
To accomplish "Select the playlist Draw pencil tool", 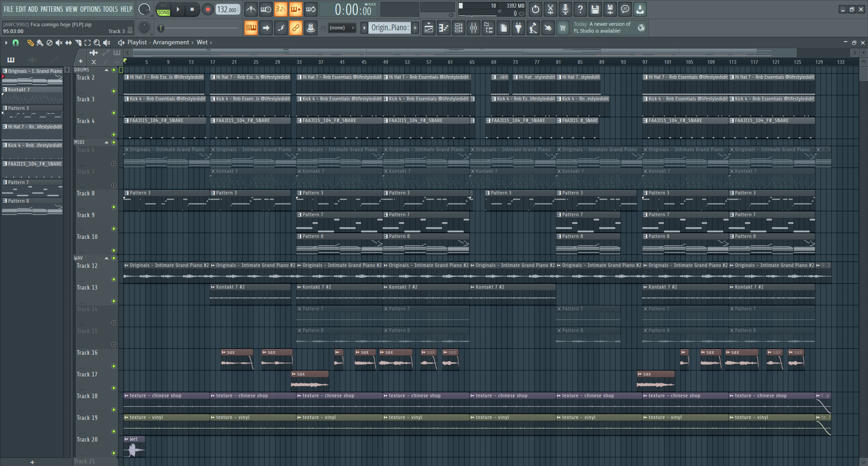I will 30,43.
